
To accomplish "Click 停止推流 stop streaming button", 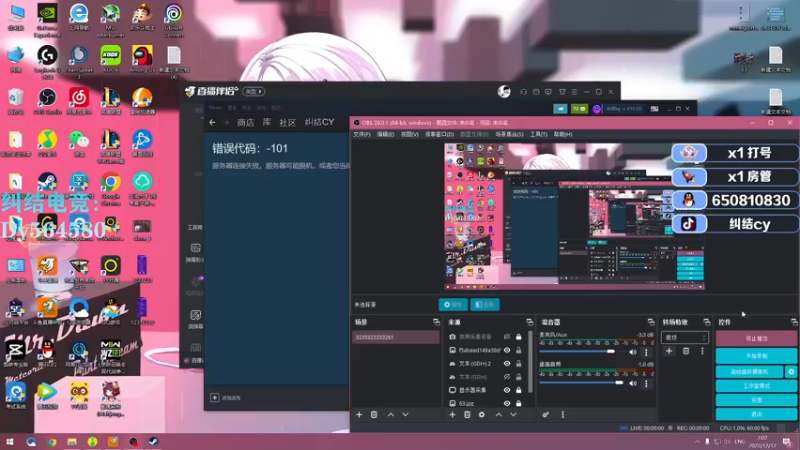I will pos(756,338).
